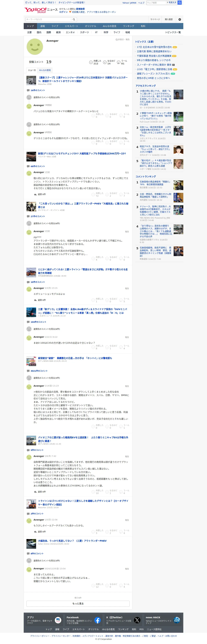The image size is (207, 644).
Task: Click なるほど icon on パジェロなら背面スペアタイヤ comment
Action: tap(107, 116)
